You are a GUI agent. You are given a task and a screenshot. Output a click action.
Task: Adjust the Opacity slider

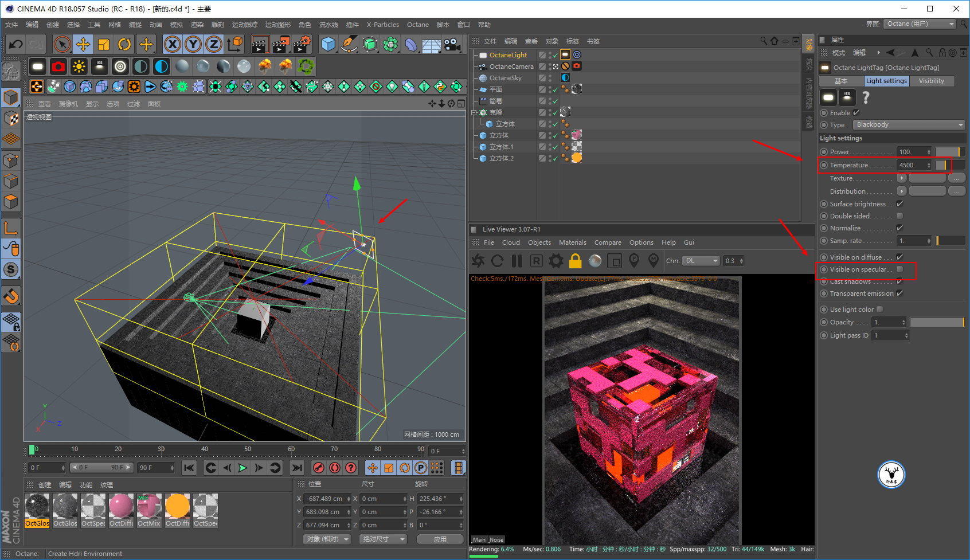pos(937,322)
